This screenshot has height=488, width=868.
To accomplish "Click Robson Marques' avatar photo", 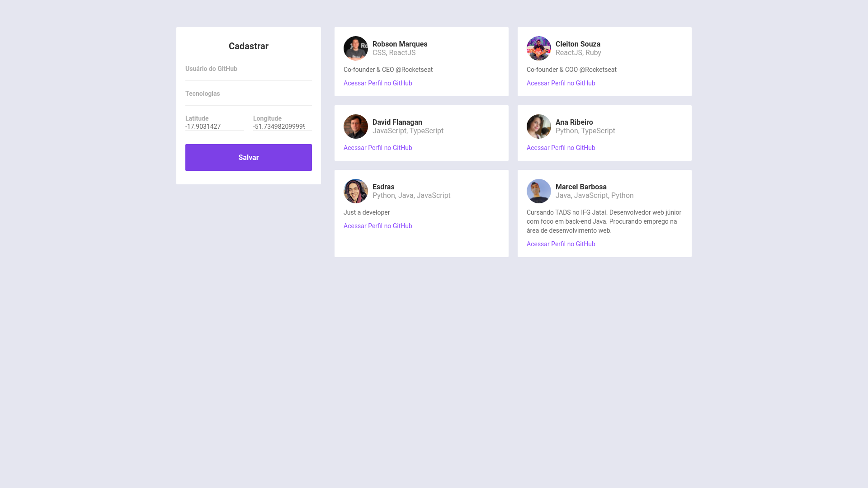I will (x=356, y=48).
